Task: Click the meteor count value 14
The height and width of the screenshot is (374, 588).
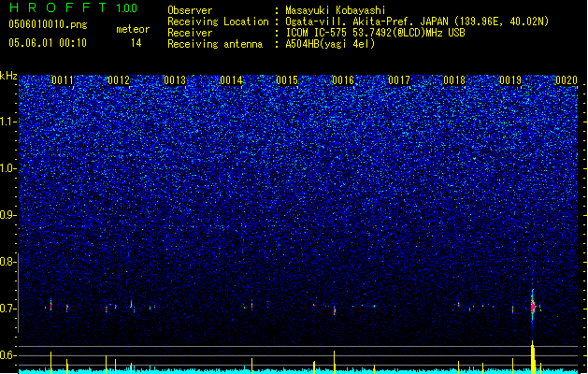Action: pyautogui.click(x=136, y=43)
